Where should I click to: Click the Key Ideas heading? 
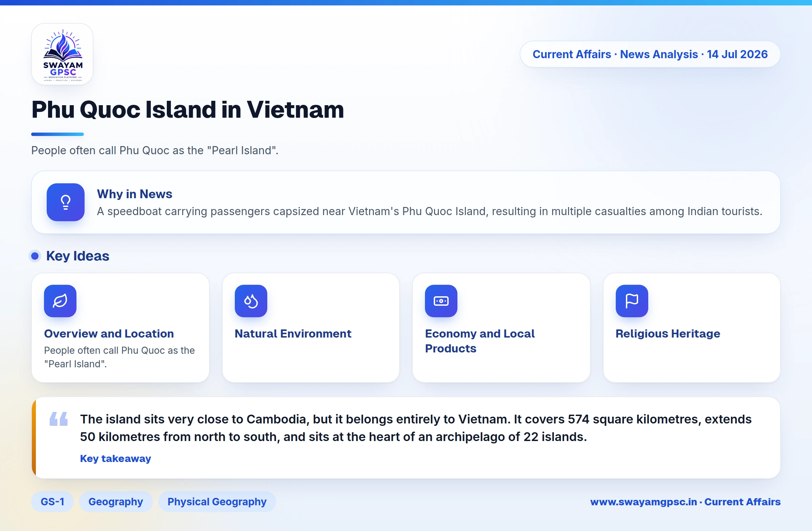click(x=77, y=256)
